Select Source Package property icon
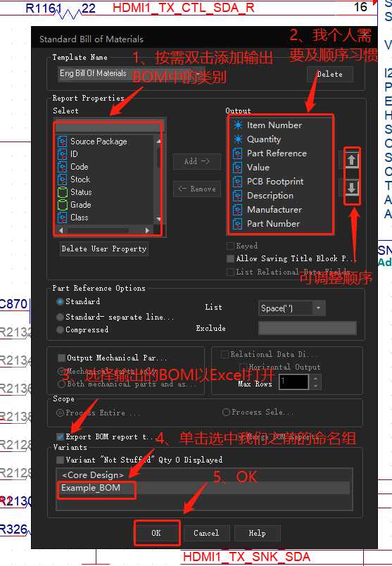The height and width of the screenshot is (566, 392). pyautogui.click(x=63, y=141)
